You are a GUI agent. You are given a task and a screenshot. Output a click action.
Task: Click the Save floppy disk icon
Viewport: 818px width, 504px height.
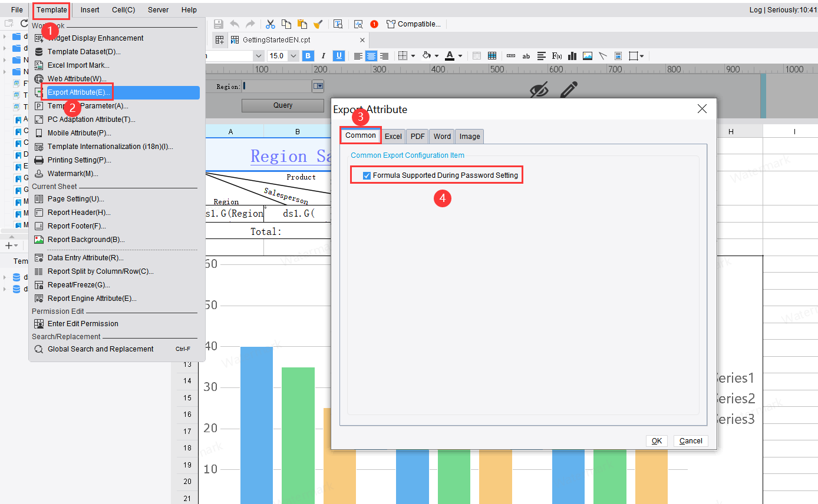219,24
